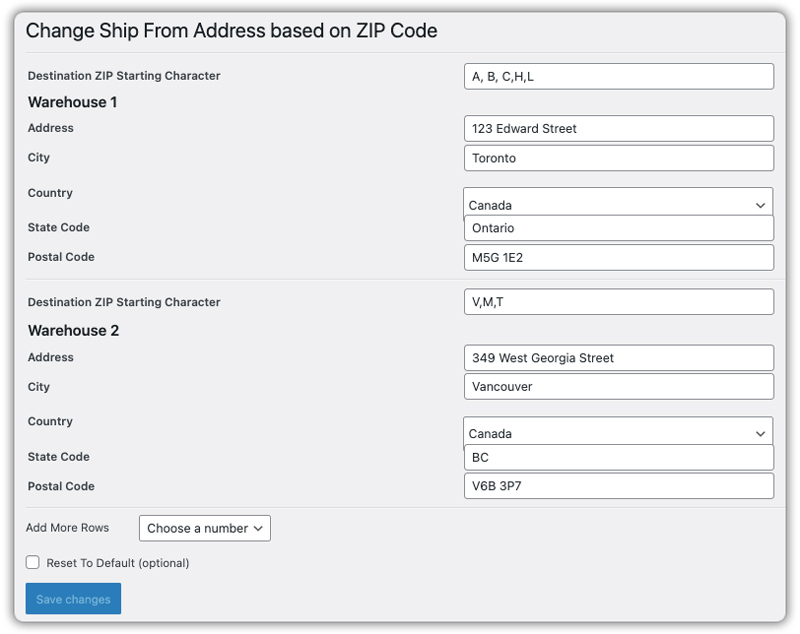This screenshot has width=800, height=634.
Task: Click the 'Change Ship From Address' page title
Action: click(x=231, y=31)
